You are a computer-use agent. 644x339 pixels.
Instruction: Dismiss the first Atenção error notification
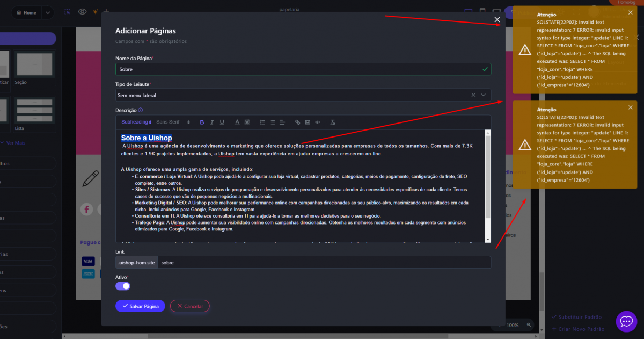coord(631,13)
